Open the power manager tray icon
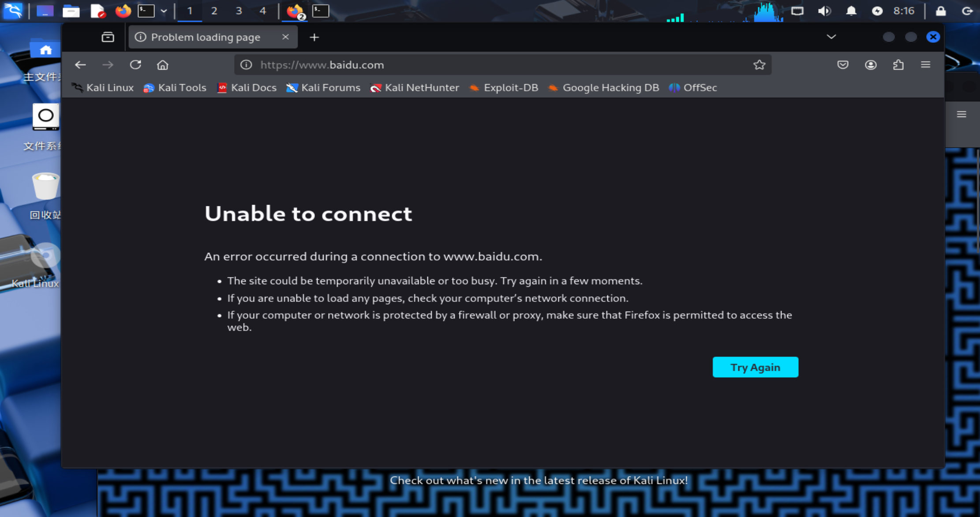The height and width of the screenshot is (517, 980). [877, 11]
